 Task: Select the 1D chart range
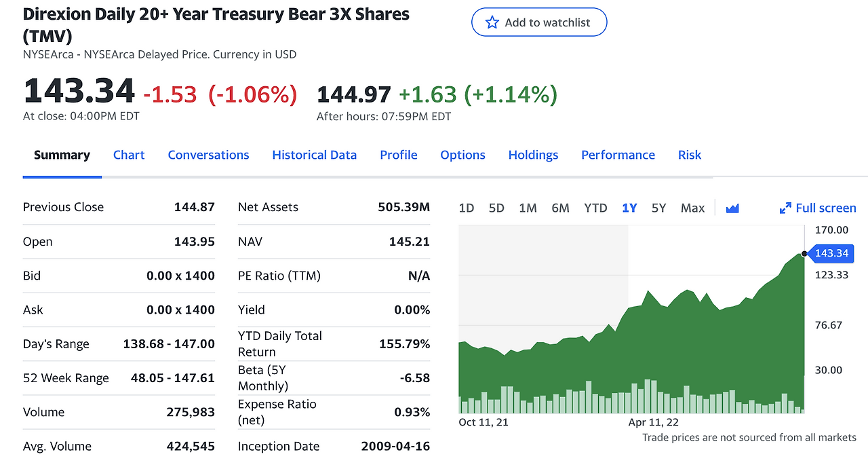pyautogui.click(x=467, y=208)
